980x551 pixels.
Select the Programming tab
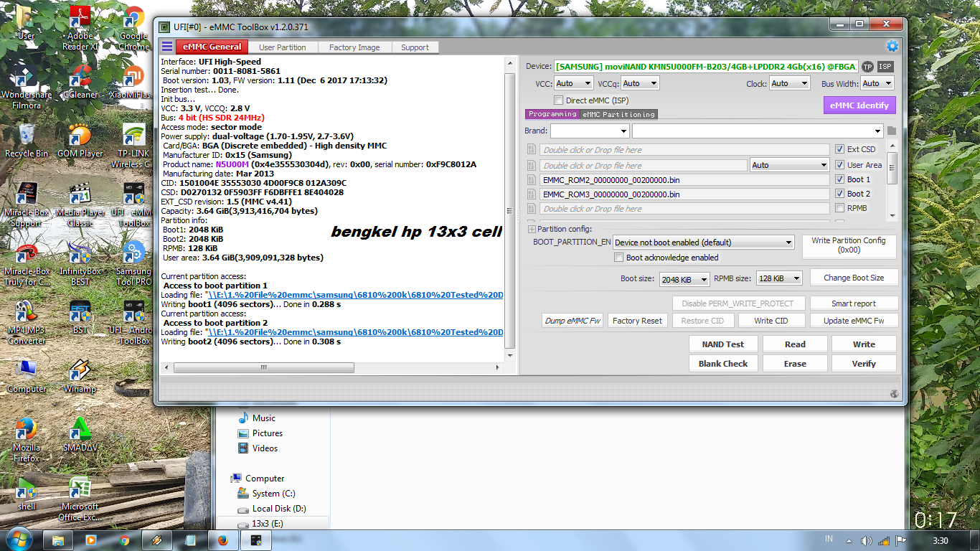coord(552,114)
